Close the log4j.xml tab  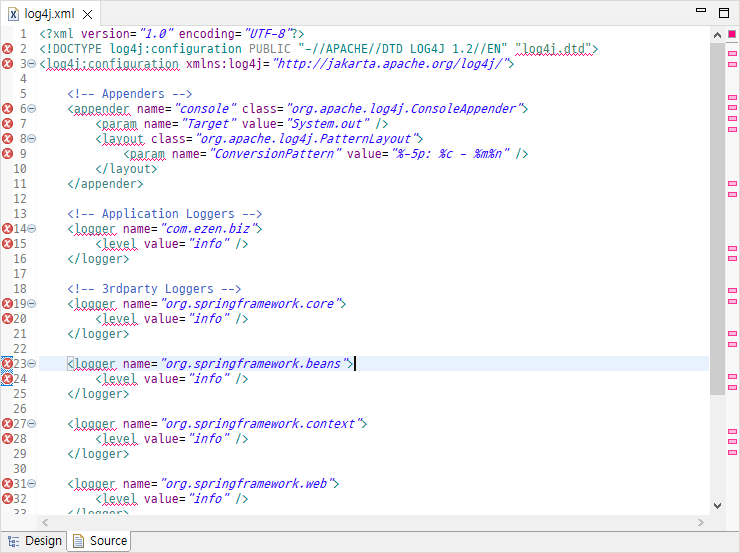click(x=87, y=15)
